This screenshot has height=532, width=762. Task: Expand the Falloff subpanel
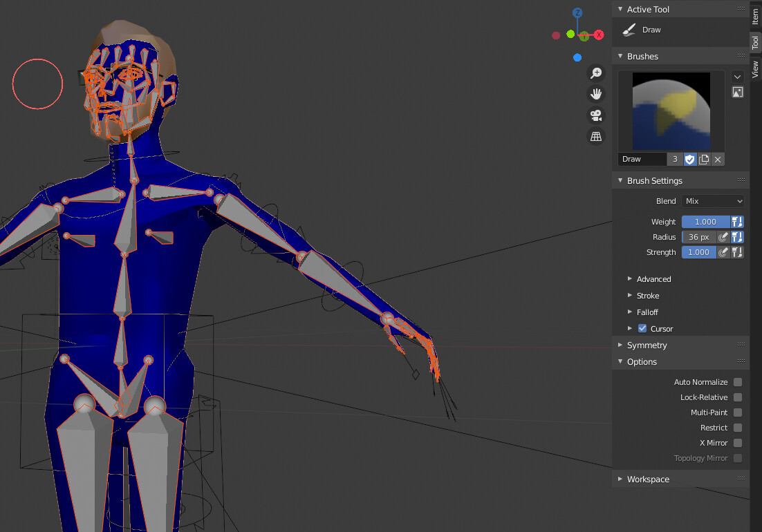coord(630,312)
